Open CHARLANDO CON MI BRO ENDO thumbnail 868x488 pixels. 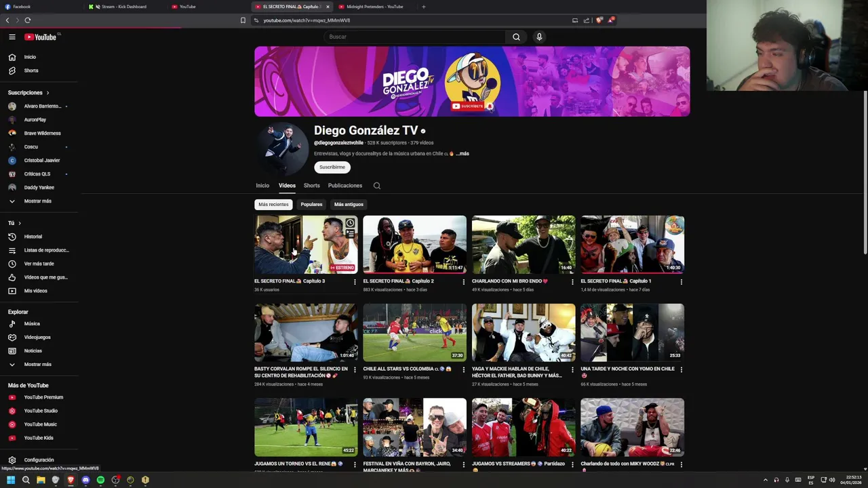tap(524, 244)
